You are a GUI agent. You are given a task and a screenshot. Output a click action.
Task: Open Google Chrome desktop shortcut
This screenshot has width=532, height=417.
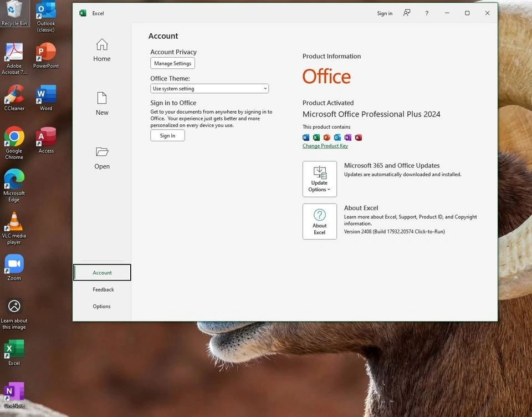(x=14, y=137)
